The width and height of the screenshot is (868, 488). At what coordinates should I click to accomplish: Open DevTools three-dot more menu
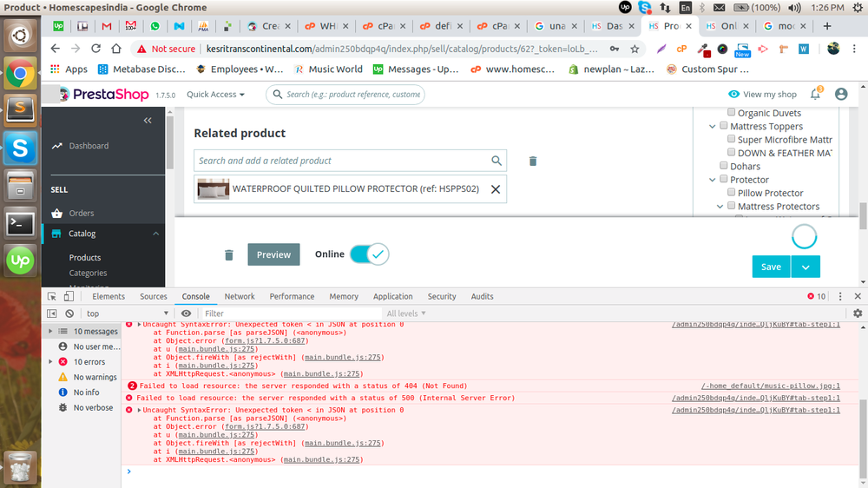tap(839, 296)
